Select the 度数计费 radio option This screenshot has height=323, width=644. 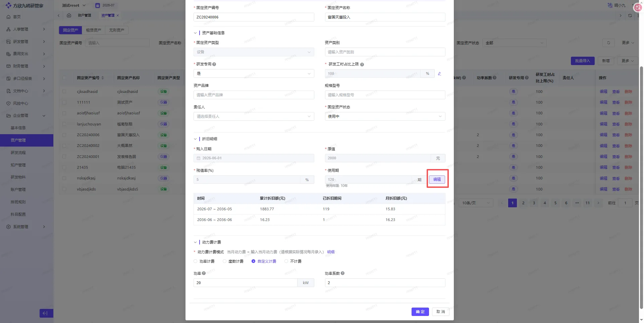pos(224,261)
